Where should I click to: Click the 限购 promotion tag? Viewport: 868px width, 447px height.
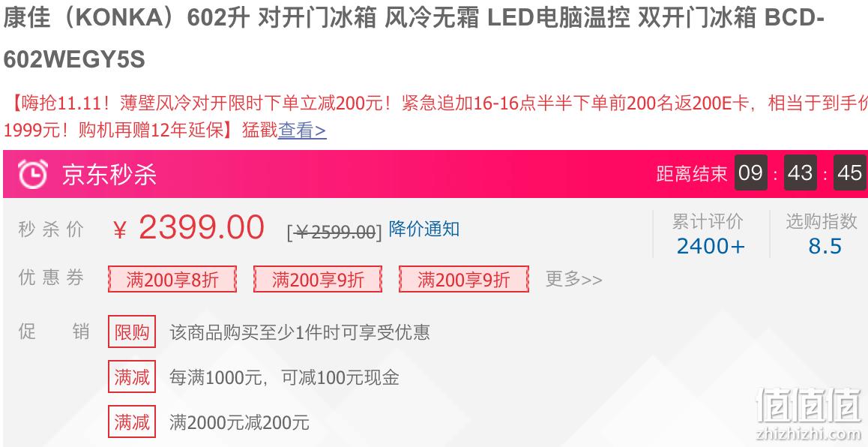tap(132, 331)
